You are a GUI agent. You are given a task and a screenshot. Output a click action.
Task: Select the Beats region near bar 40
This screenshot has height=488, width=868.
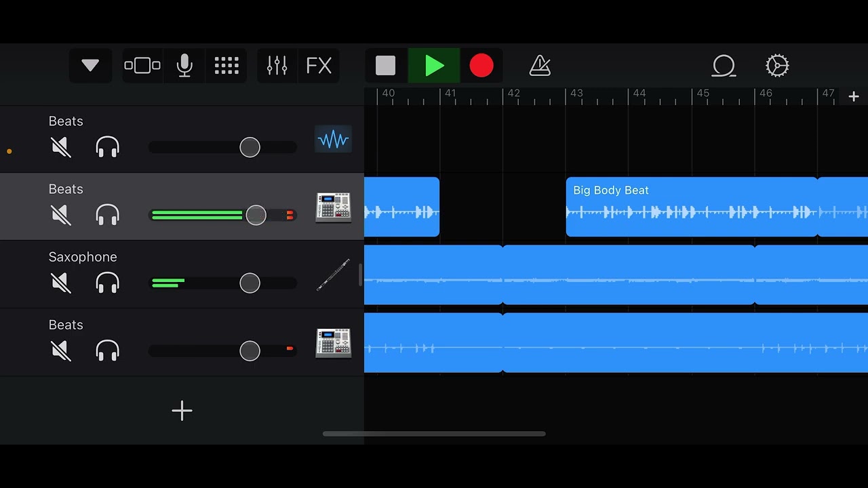[x=401, y=207]
